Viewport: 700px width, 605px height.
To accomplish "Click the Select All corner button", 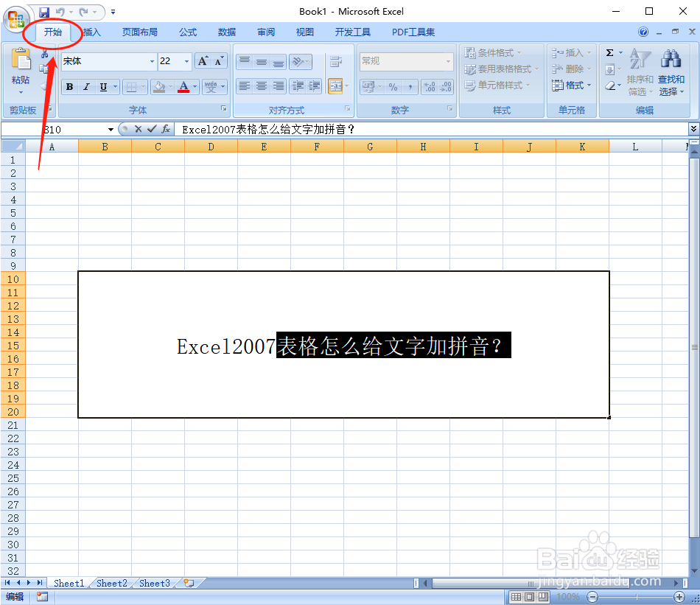I will 13,146.
